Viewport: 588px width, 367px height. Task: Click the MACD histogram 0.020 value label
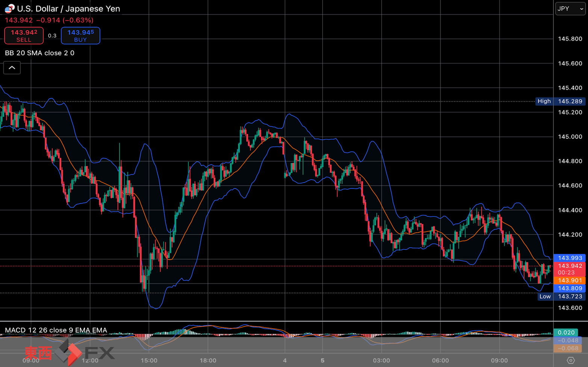[x=566, y=332]
